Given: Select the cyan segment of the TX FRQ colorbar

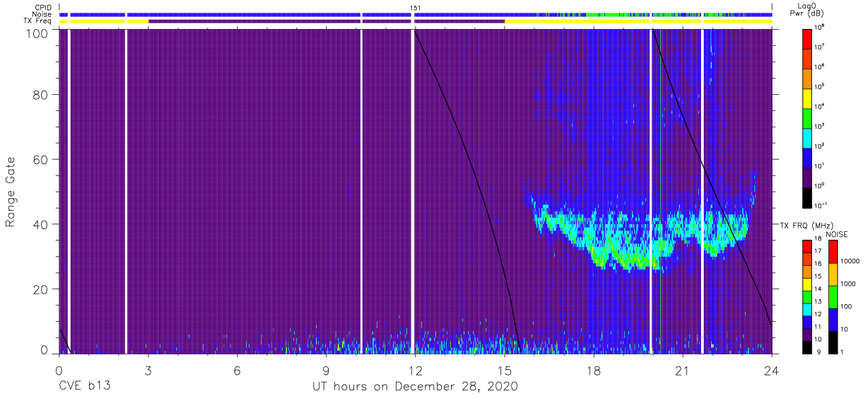Looking at the screenshot, I should coord(807,308).
